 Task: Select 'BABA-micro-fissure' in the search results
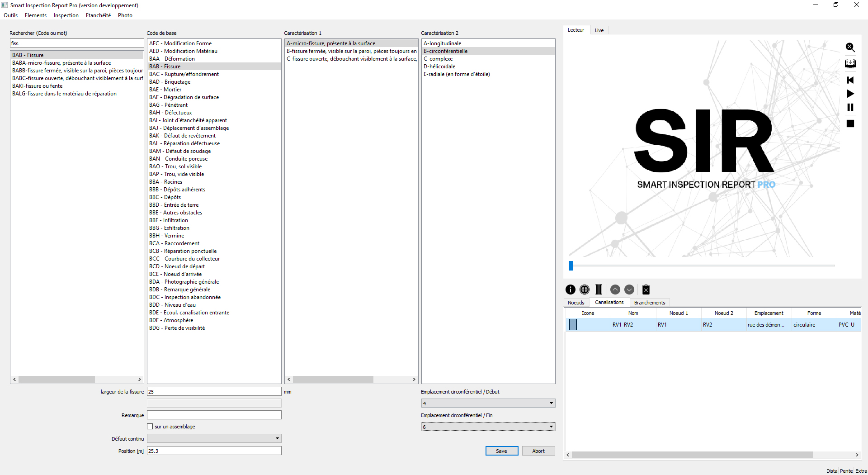coord(77,63)
